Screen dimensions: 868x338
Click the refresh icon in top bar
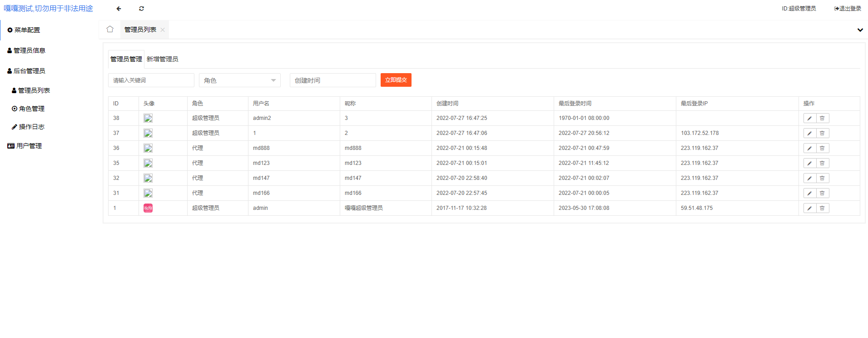[141, 9]
